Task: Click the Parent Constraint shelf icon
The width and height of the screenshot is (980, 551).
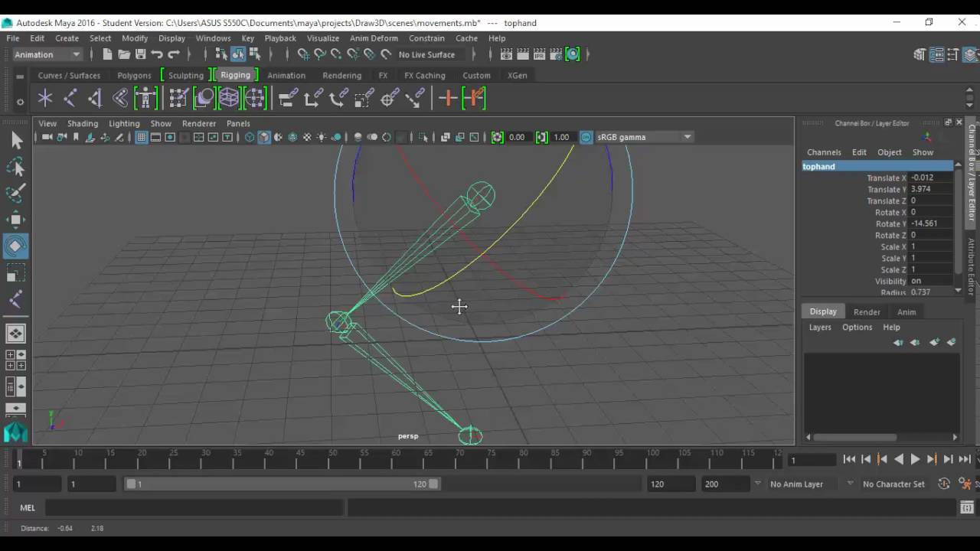Action: coord(288,98)
